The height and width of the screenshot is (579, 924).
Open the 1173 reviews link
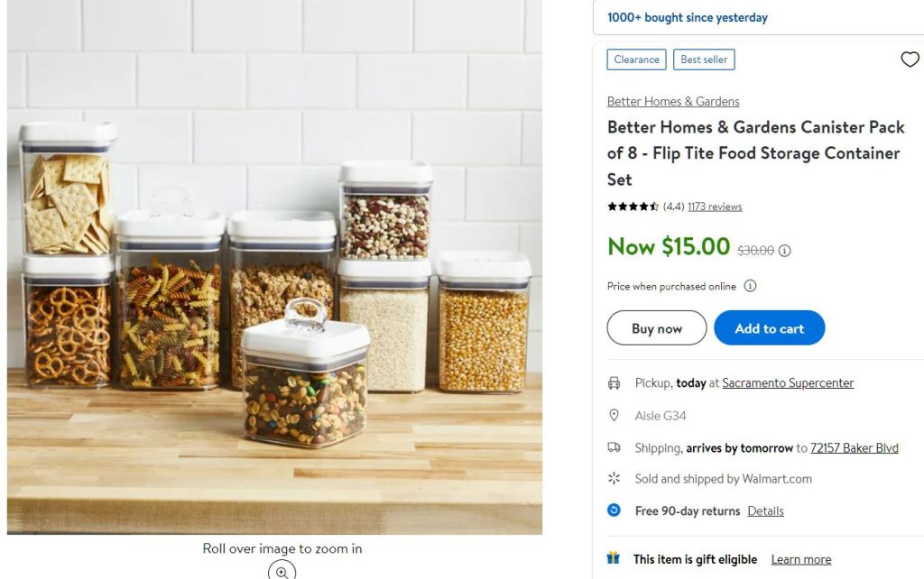(715, 207)
